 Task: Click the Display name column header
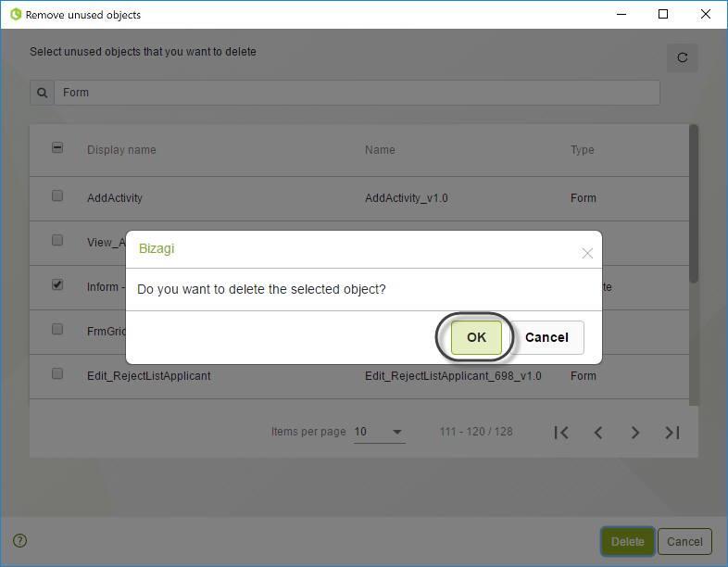121,150
